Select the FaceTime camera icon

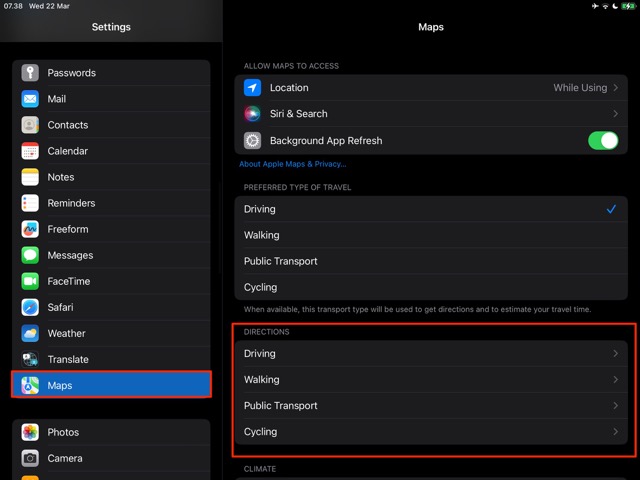(30, 281)
